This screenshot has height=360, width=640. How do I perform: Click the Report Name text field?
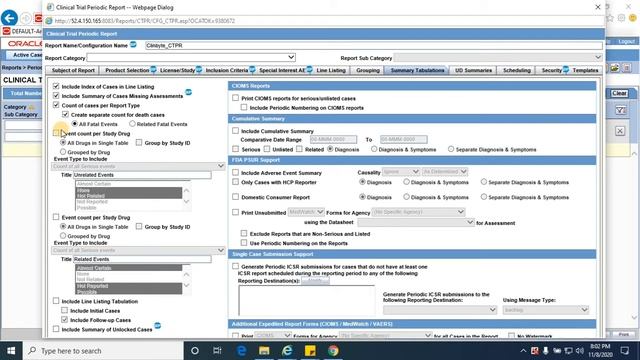(373, 45)
